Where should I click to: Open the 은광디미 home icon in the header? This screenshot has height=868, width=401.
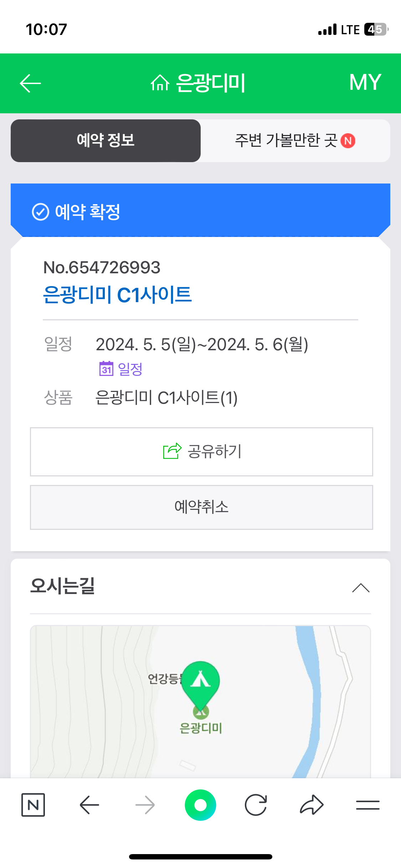[160, 83]
